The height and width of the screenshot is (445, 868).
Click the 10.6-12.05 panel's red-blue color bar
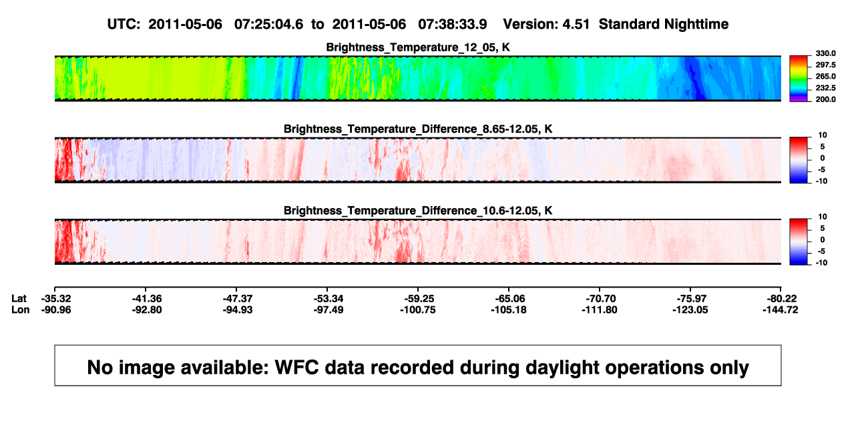tap(799, 242)
